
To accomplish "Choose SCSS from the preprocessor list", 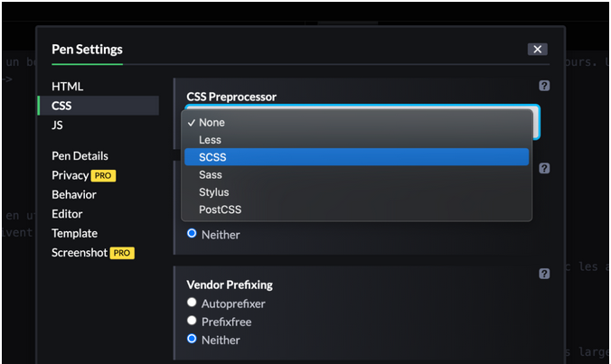I will pyautogui.click(x=211, y=157).
